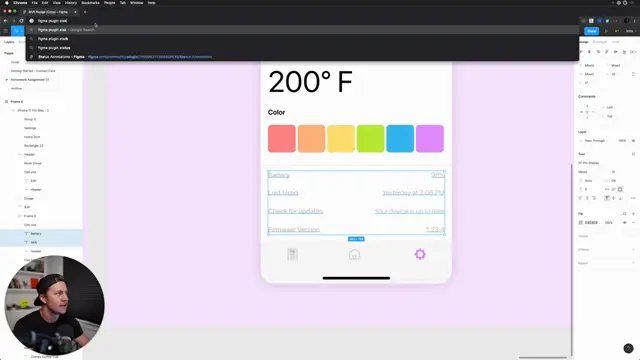
Task: Select 'figma plugin stark' suggestion
Action: 302,39
